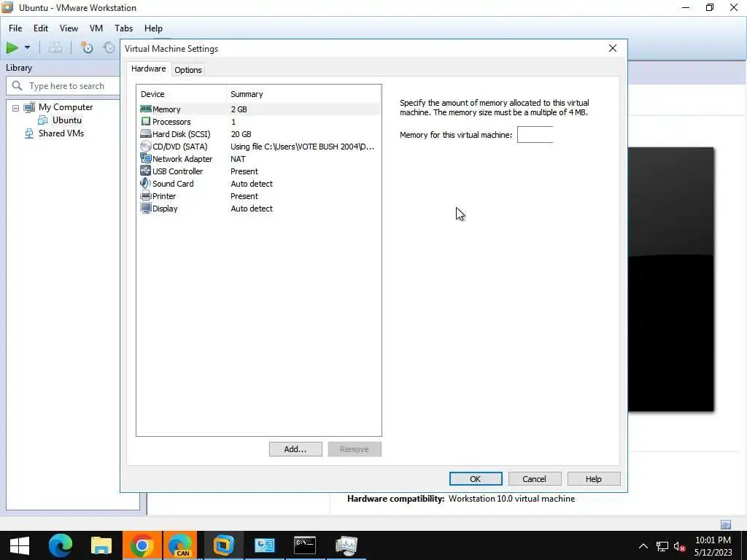
Task: Select the Ubuntu VM in Library tree
Action: tap(66, 120)
